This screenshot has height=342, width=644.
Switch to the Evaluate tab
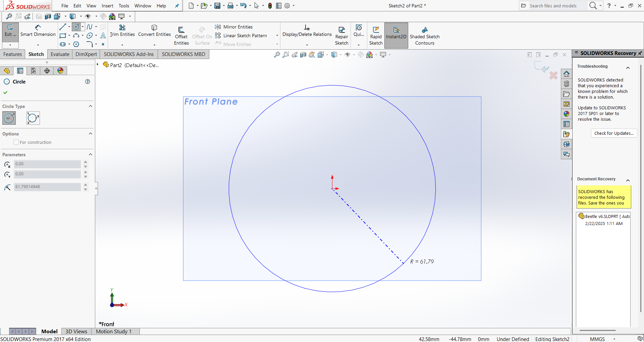(60, 54)
